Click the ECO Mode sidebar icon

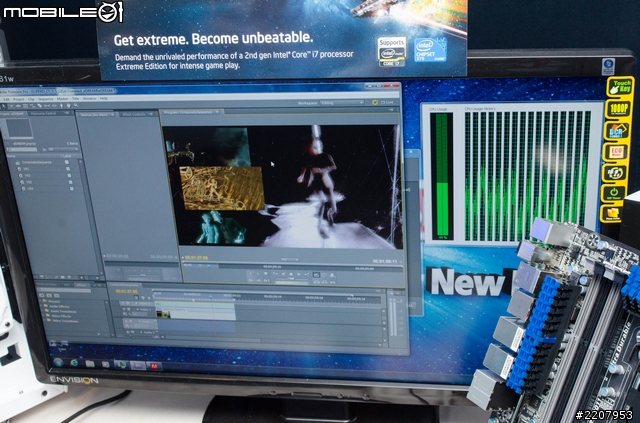(615, 152)
